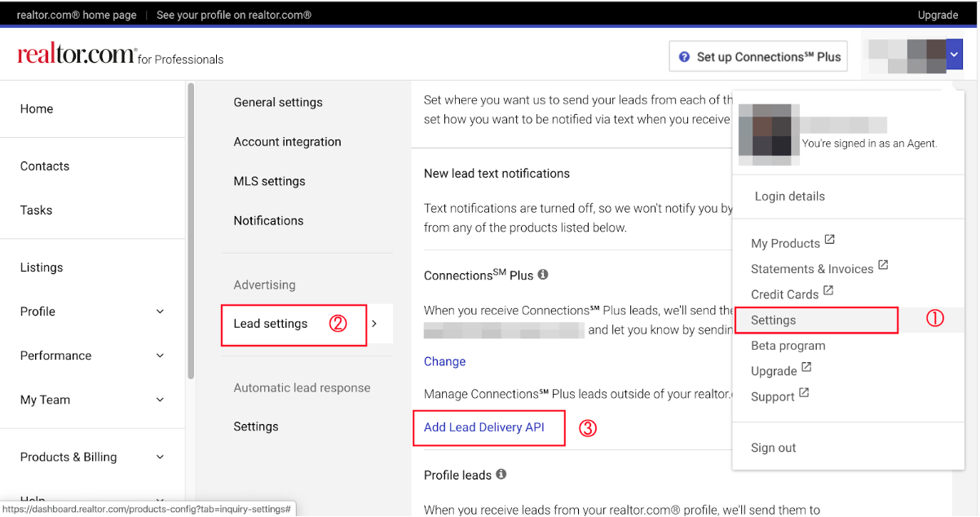This screenshot has width=980, height=517.
Task: Expand the My Team sidebar section
Action: pos(160,400)
